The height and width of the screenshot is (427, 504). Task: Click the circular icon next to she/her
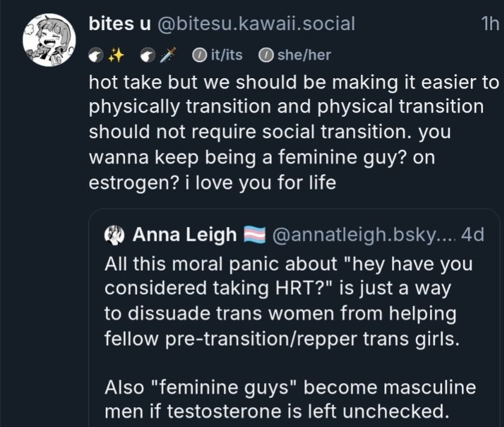[x=266, y=55]
